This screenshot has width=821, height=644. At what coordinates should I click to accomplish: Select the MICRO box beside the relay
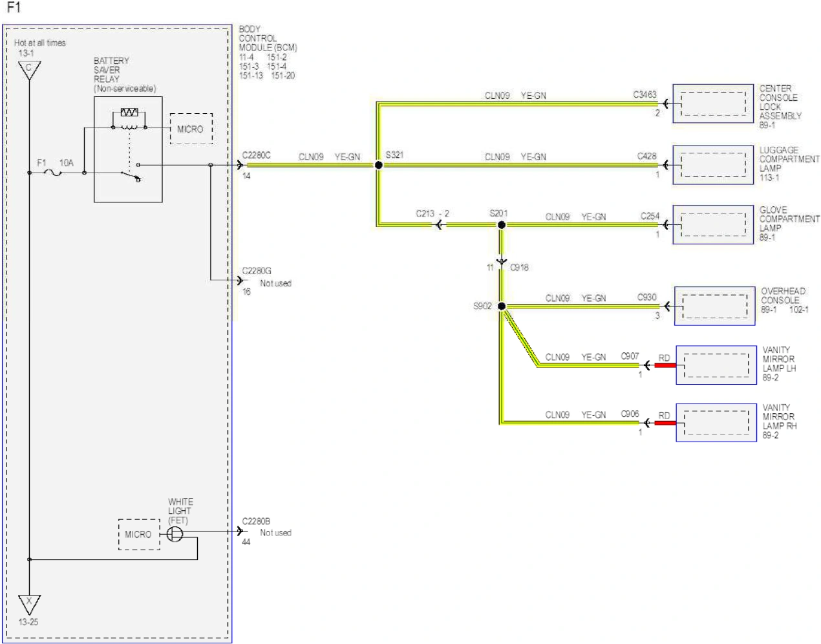click(x=191, y=129)
